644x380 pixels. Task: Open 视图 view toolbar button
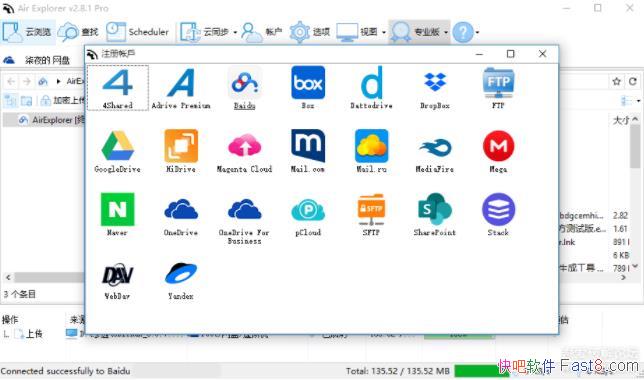coord(357,32)
